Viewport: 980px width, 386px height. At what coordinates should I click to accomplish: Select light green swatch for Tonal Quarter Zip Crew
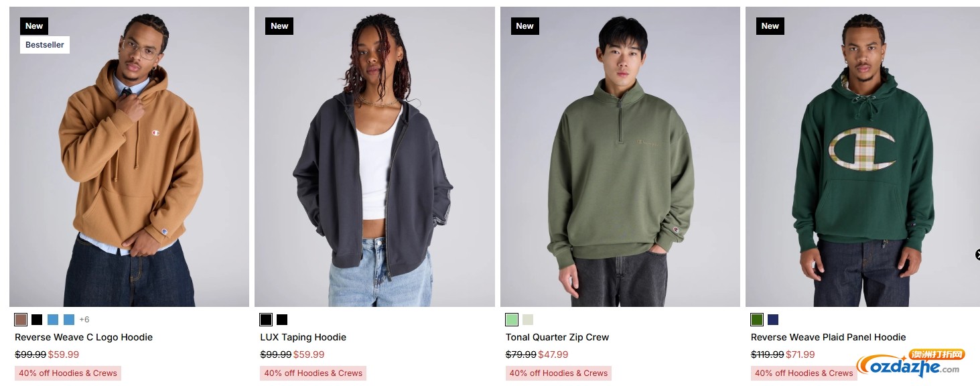point(512,320)
